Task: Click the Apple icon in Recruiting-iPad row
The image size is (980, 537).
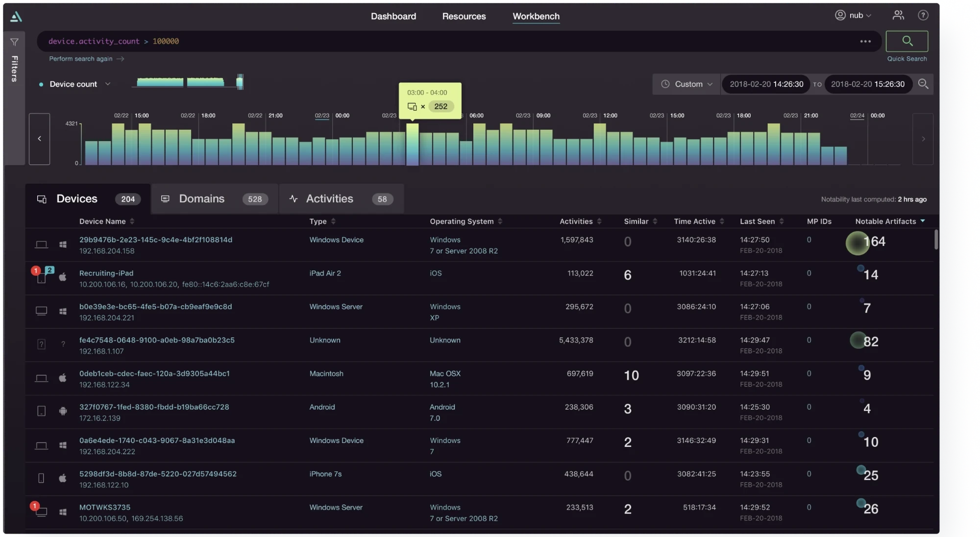Action: [x=63, y=277]
